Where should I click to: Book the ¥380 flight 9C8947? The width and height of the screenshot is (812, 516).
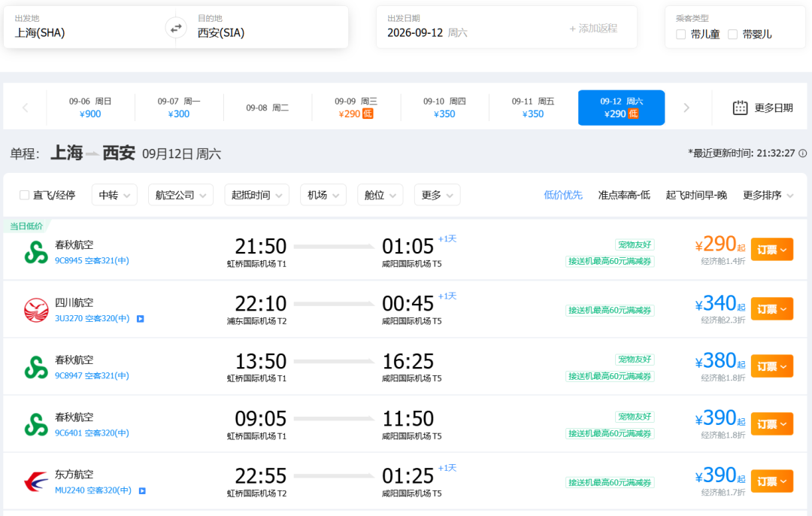coord(771,366)
